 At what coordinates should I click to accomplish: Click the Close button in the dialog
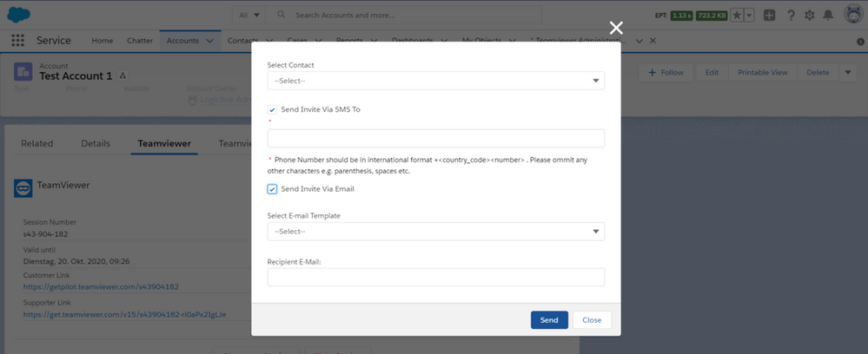click(x=592, y=320)
